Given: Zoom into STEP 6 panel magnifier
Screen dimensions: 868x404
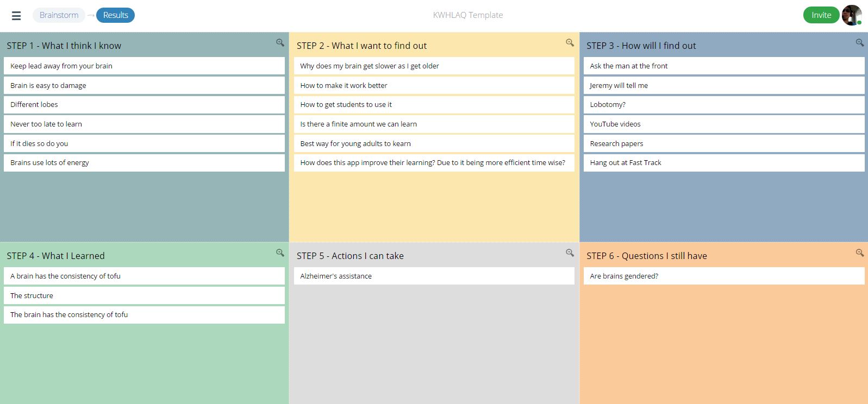Looking at the screenshot, I should coord(859,252).
